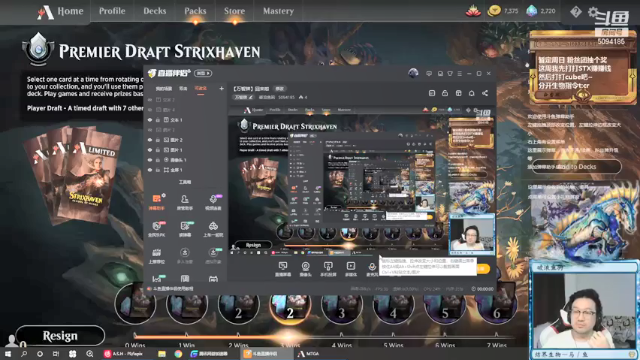Add a camera source
The image size is (640, 360).
pos(305,269)
